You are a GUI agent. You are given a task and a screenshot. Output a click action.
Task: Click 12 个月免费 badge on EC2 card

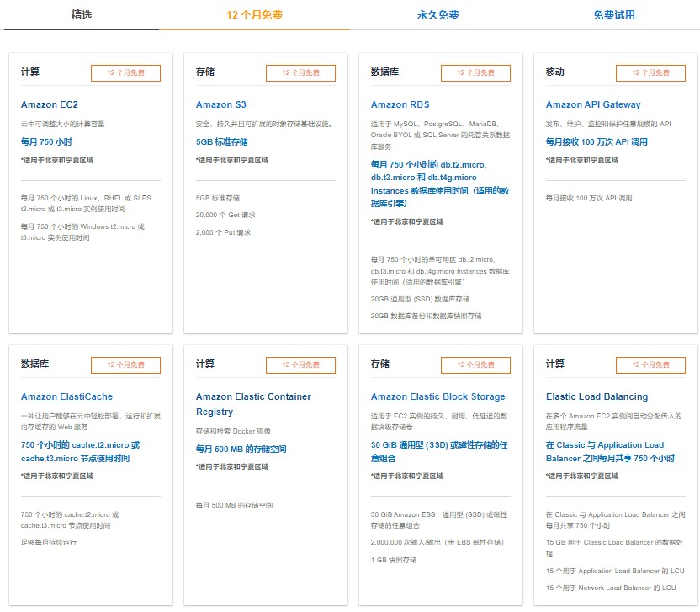[x=125, y=72]
